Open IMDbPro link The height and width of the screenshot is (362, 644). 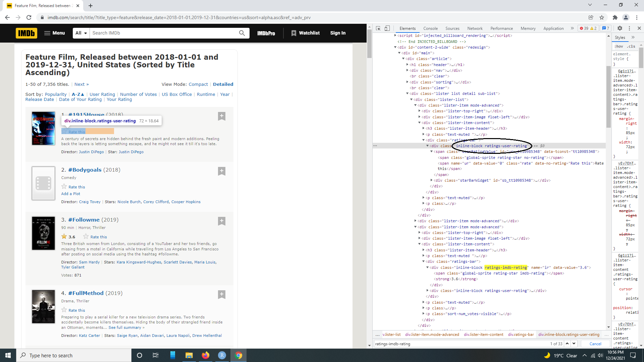(266, 33)
